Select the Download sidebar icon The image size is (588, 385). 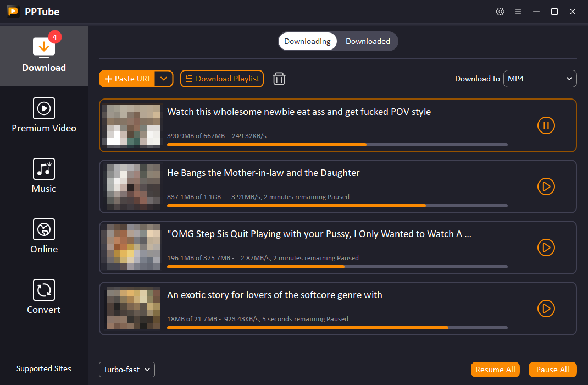[x=44, y=52]
